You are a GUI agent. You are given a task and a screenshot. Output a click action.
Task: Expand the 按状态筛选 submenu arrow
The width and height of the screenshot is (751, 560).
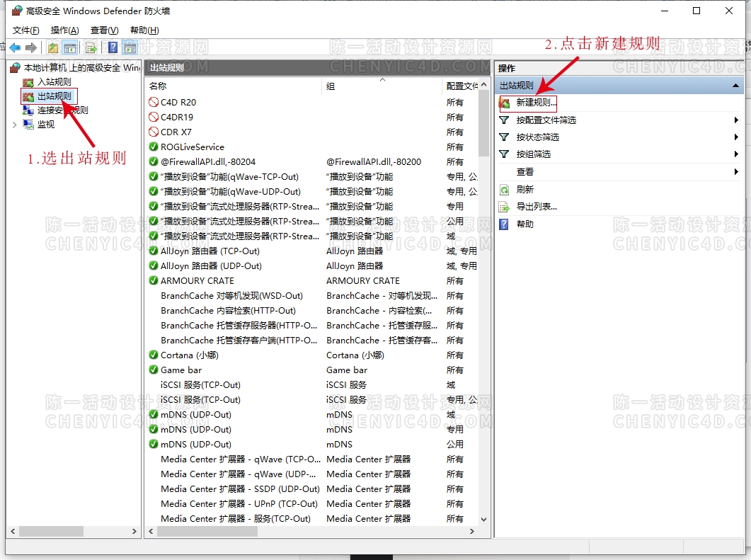[736, 137]
